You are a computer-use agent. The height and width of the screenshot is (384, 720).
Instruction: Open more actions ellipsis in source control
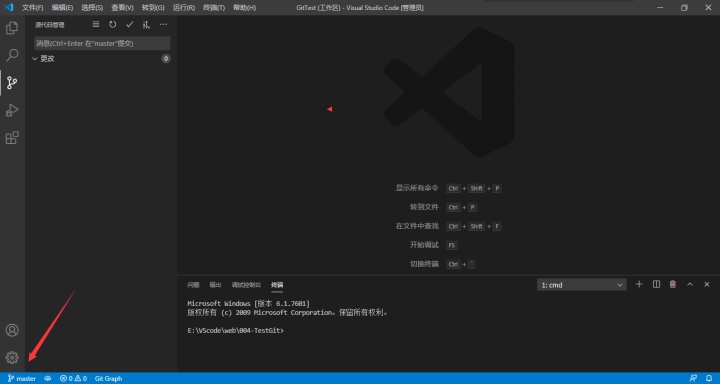(x=163, y=25)
